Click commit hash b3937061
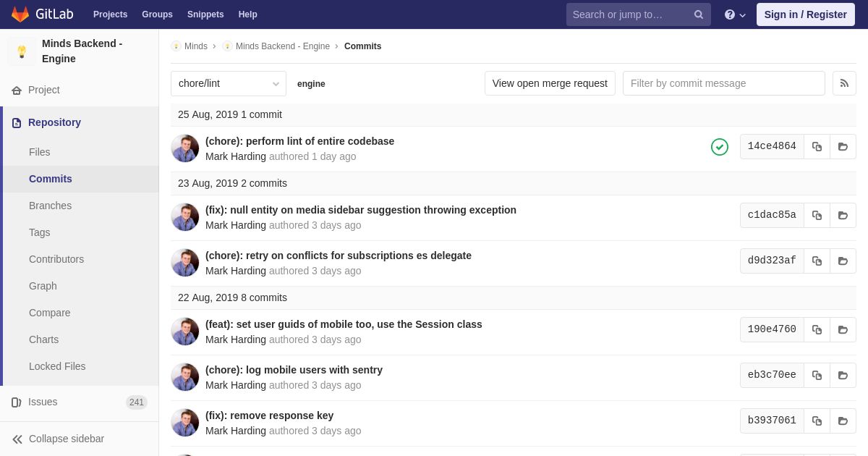 (x=772, y=421)
